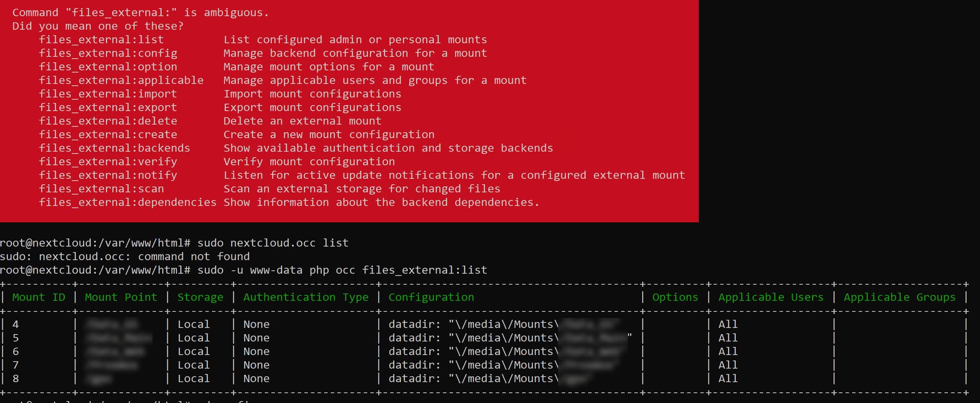The width and height of the screenshot is (980, 403).
Task: Click "None" authentication cell in mount 7 row
Action: pos(256,365)
